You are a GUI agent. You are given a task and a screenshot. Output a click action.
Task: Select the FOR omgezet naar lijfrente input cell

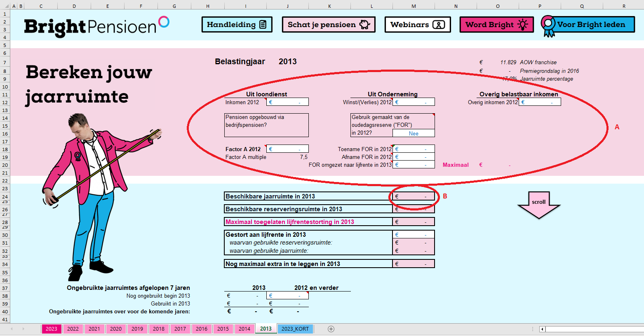pos(414,165)
